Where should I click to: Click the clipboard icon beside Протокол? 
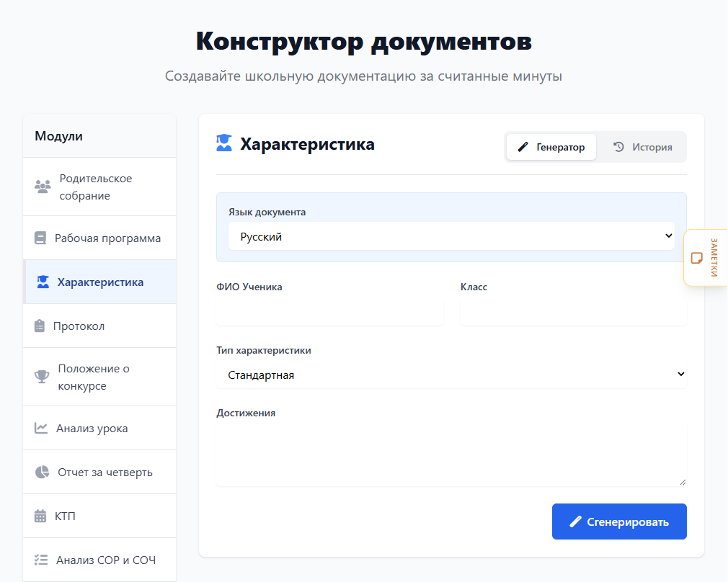click(x=40, y=326)
